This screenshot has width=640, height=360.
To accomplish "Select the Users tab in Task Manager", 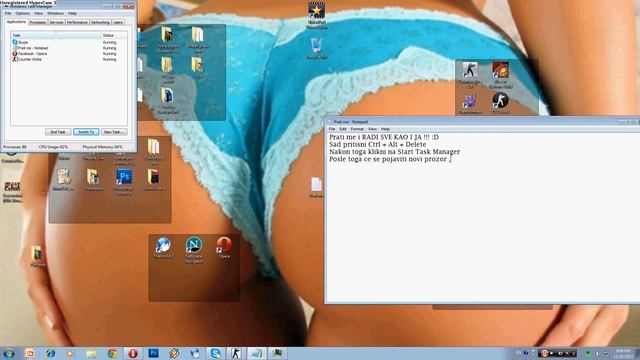I will (x=118, y=22).
